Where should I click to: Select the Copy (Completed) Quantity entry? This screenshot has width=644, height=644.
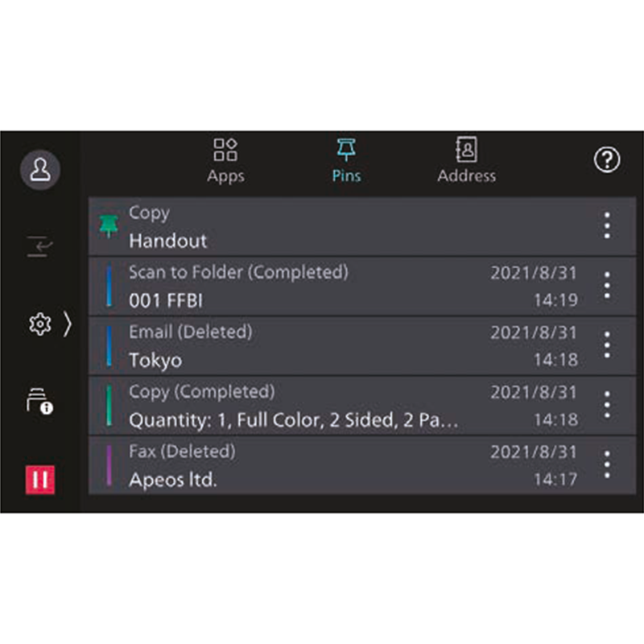362,406
